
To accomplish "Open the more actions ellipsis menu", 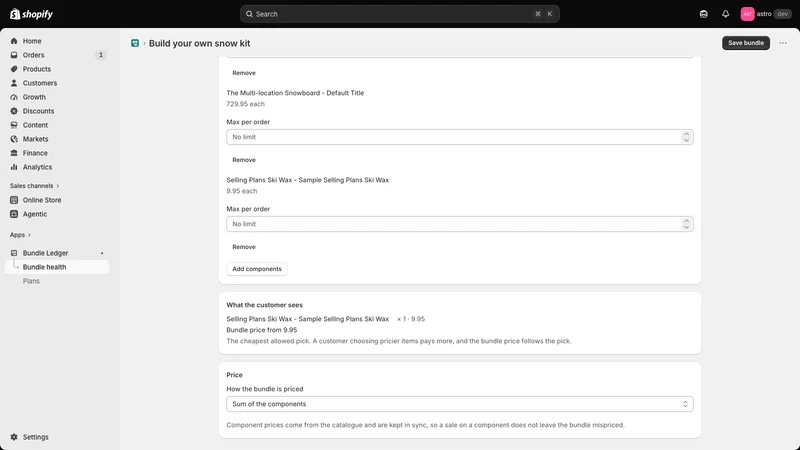I will click(x=783, y=43).
